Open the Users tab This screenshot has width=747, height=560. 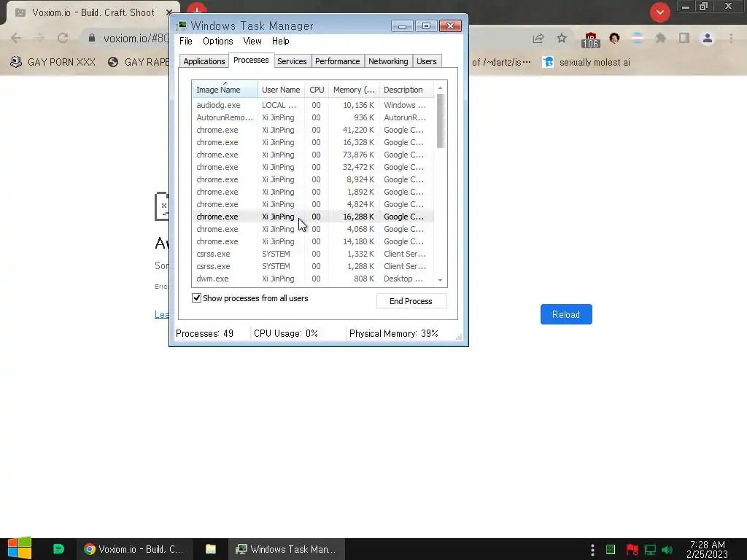(426, 61)
